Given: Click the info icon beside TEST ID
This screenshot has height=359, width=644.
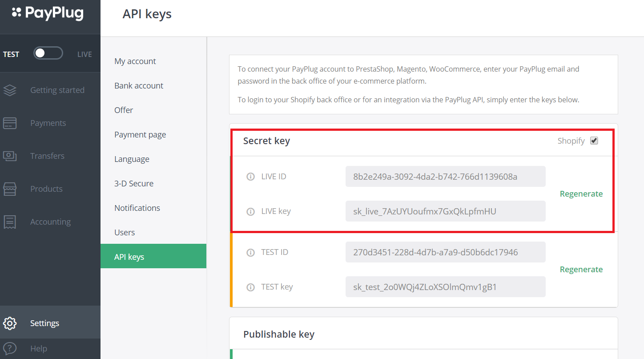Looking at the screenshot, I should [x=250, y=252].
